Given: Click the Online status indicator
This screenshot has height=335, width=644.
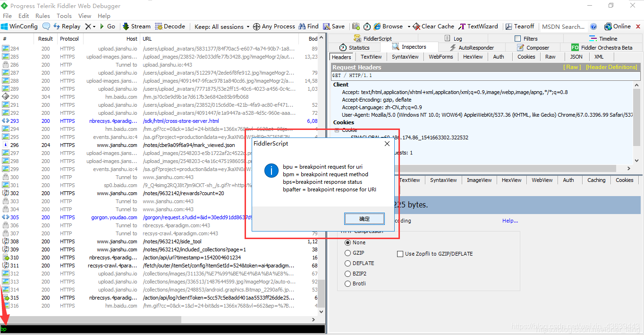Looking at the screenshot, I should 617,26.
